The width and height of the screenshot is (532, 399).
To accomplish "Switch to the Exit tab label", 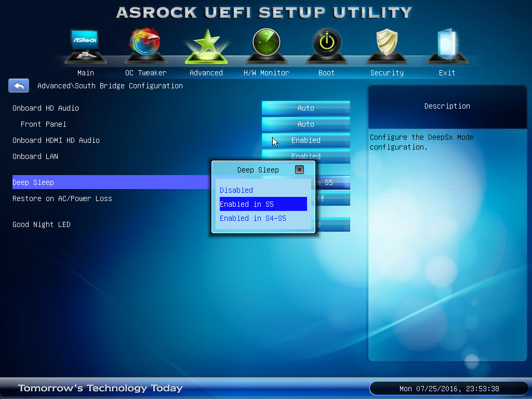I will click(447, 73).
